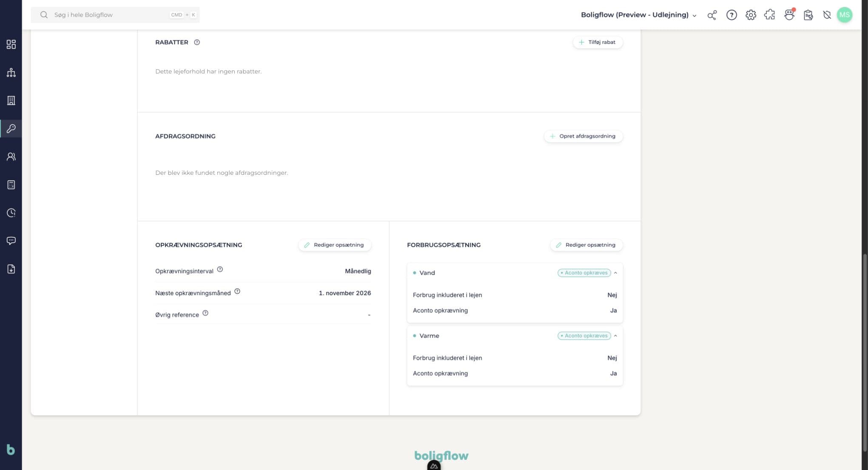Click the dark floating badge below footer logo
The image size is (868, 470).
(434, 466)
